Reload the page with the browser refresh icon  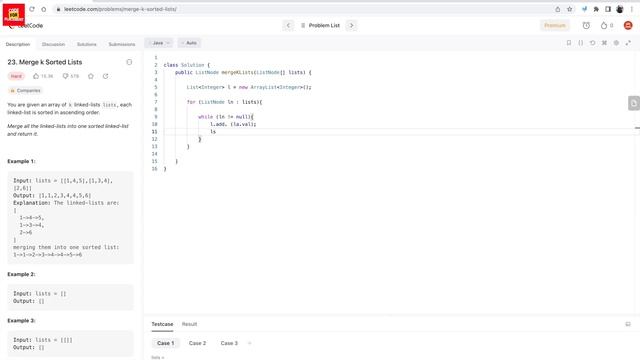coord(32,9)
